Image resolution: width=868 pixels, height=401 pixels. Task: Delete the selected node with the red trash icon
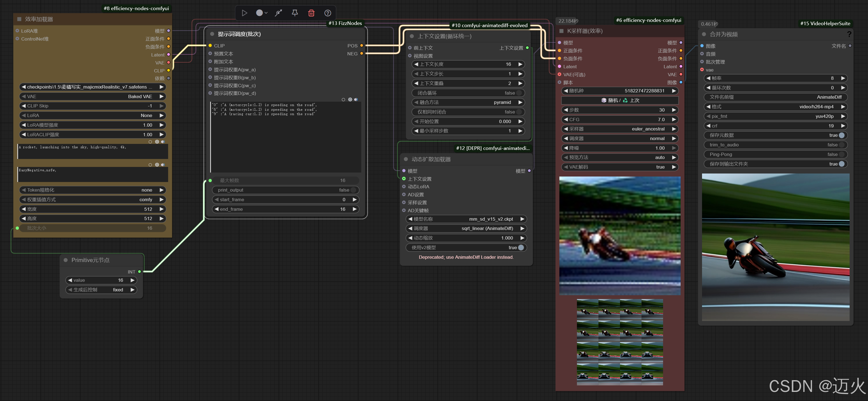pyautogui.click(x=311, y=13)
